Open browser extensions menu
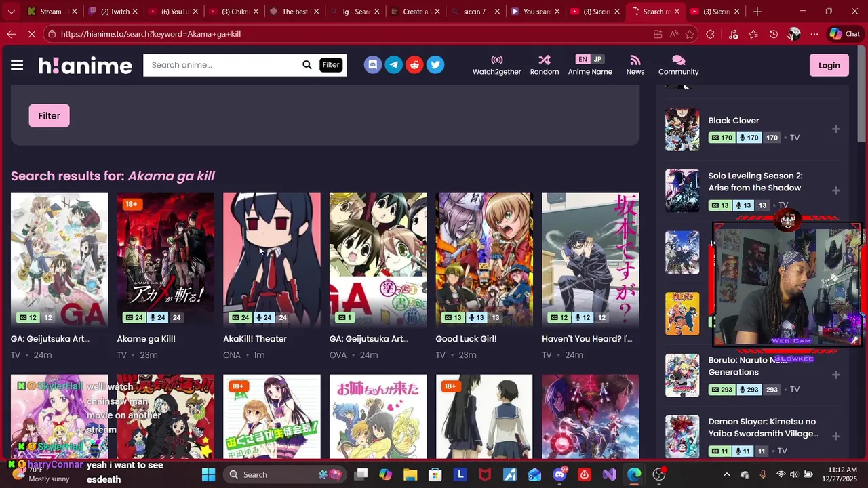Image resolution: width=868 pixels, height=488 pixels. [710, 34]
